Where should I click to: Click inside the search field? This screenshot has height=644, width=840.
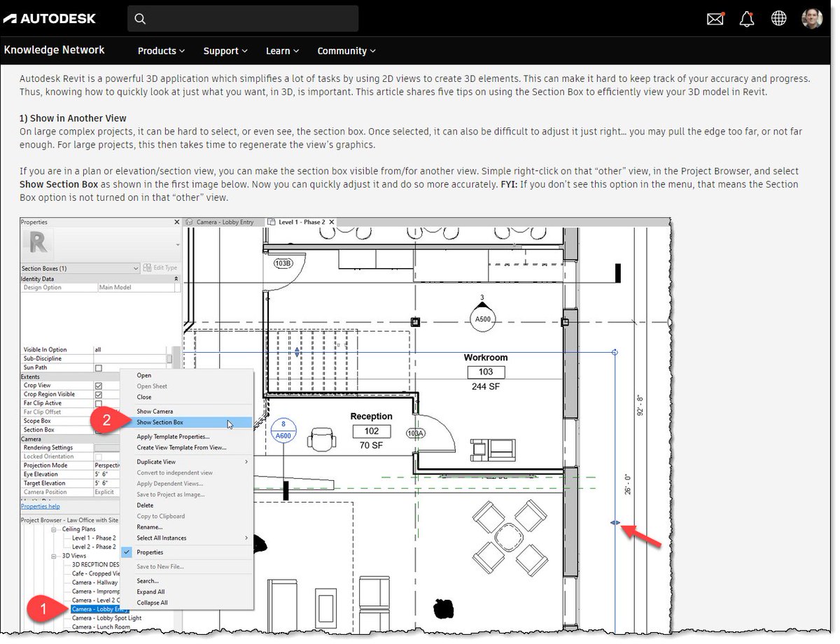pos(243,19)
